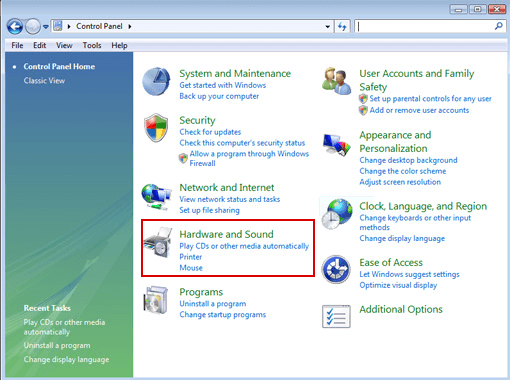Image resolution: width=510 pixels, height=380 pixels.
Task: Click Change keyboards or other input methods
Action: pyautogui.click(x=415, y=223)
